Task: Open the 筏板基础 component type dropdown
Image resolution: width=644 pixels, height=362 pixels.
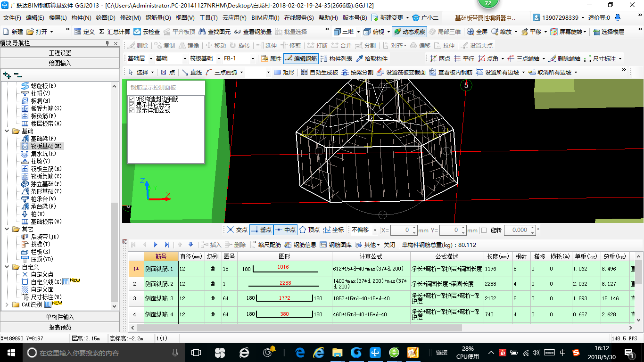Action: [x=218, y=59]
